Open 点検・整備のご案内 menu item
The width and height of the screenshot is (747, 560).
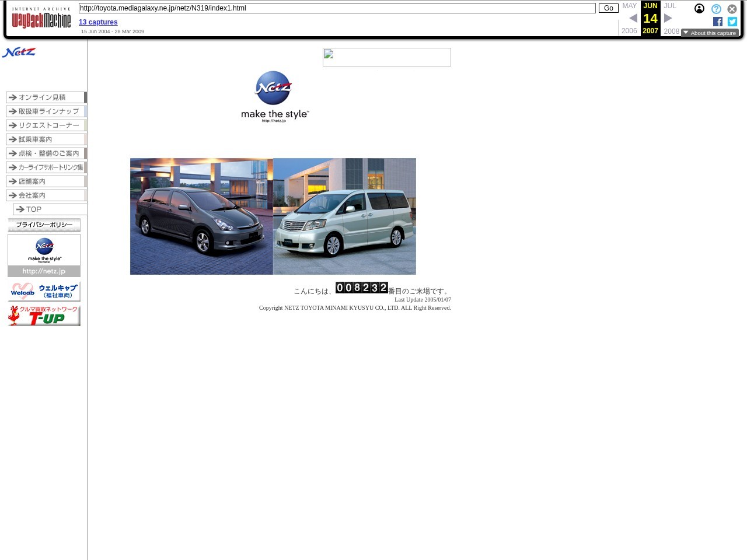click(46, 153)
